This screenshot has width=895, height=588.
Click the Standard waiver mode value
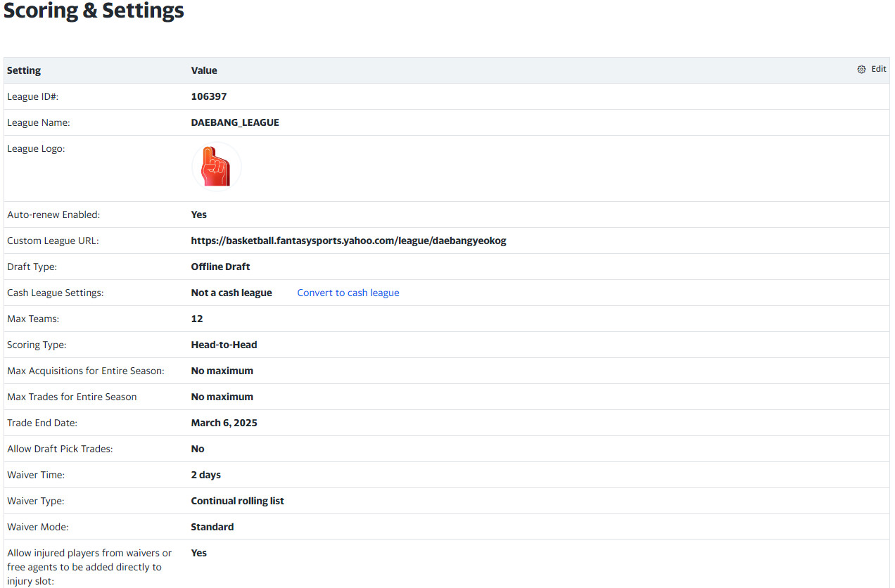(212, 527)
